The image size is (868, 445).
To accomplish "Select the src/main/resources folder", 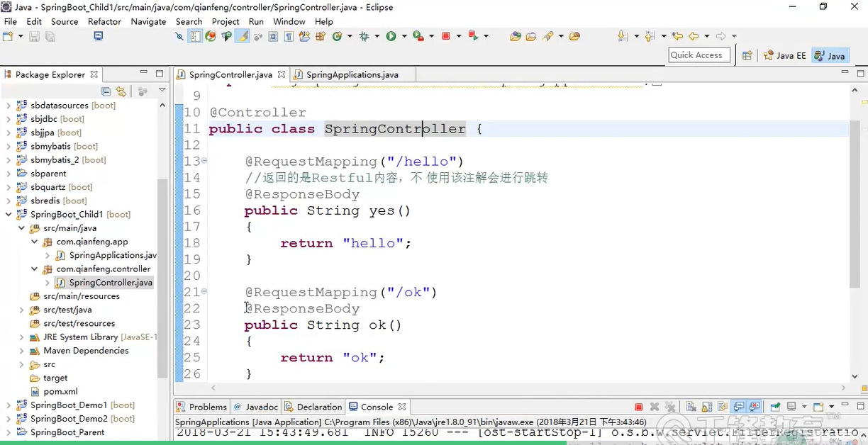I will pyautogui.click(x=74, y=296).
